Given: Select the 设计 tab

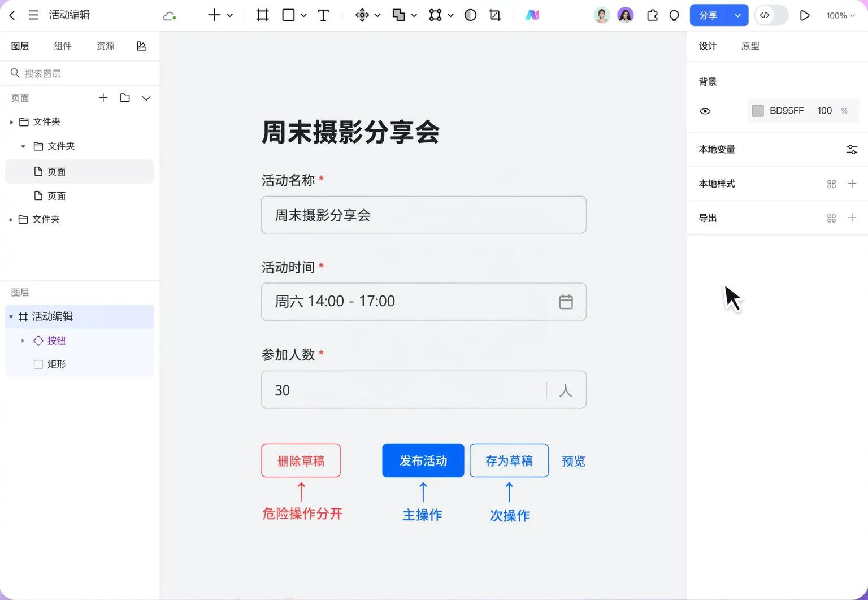Looking at the screenshot, I should click(708, 46).
